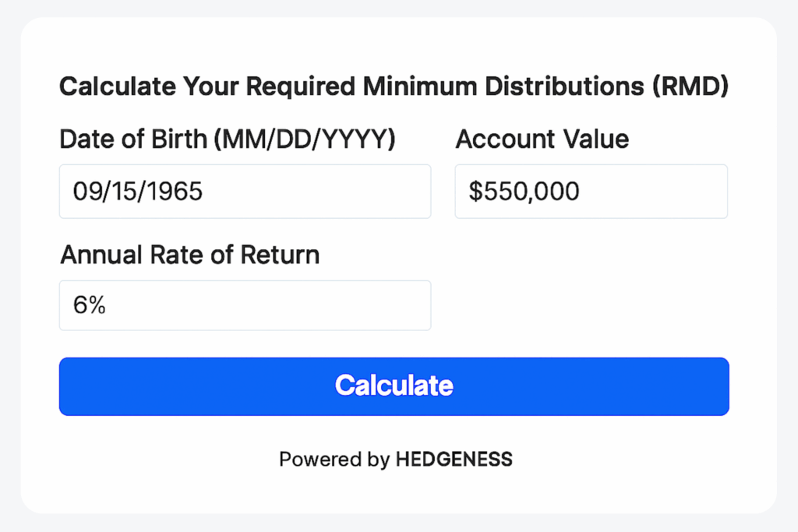The width and height of the screenshot is (798, 532).
Task: Click the "Annual Rate of Return" label
Action: [x=189, y=255]
